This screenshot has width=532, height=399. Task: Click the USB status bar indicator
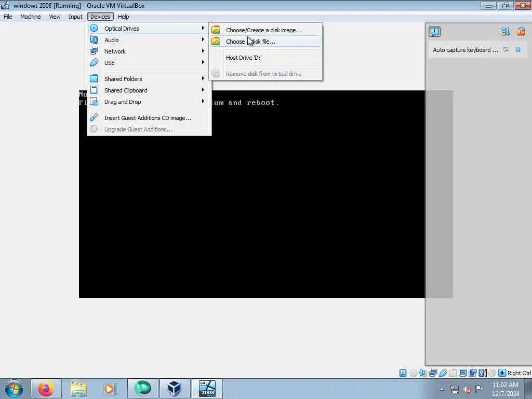click(443, 373)
